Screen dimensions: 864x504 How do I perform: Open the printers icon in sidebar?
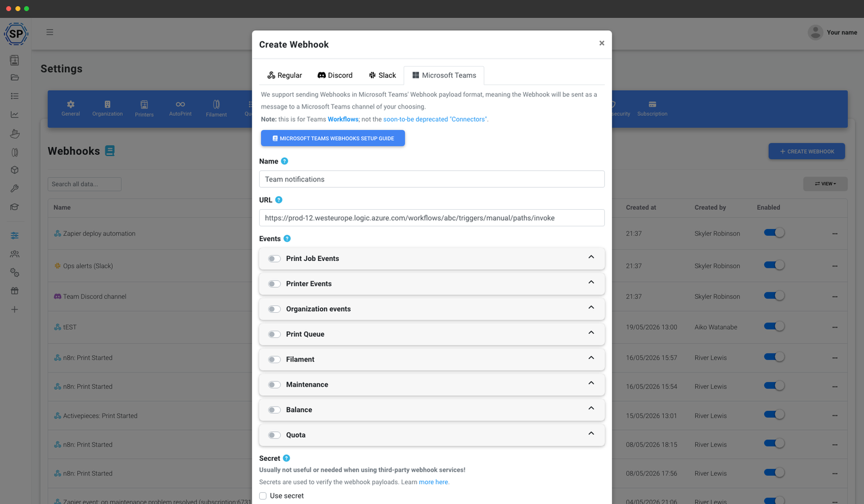pyautogui.click(x=15, y=60)
